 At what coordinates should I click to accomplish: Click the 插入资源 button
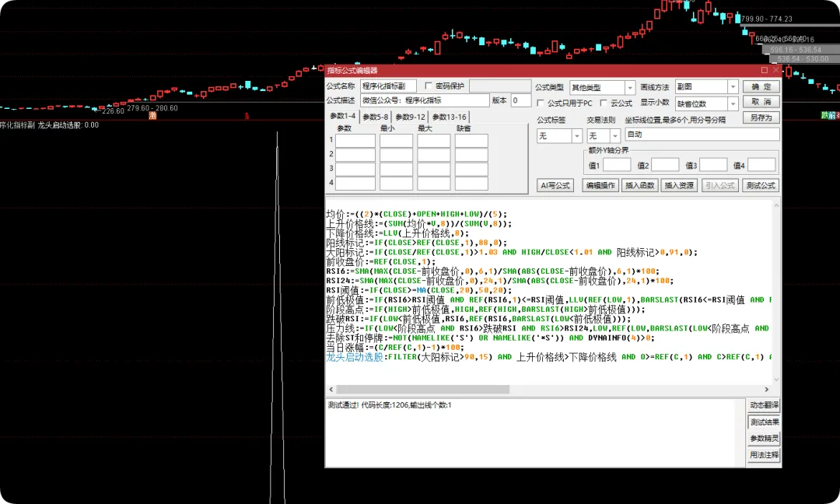point(679,185)
